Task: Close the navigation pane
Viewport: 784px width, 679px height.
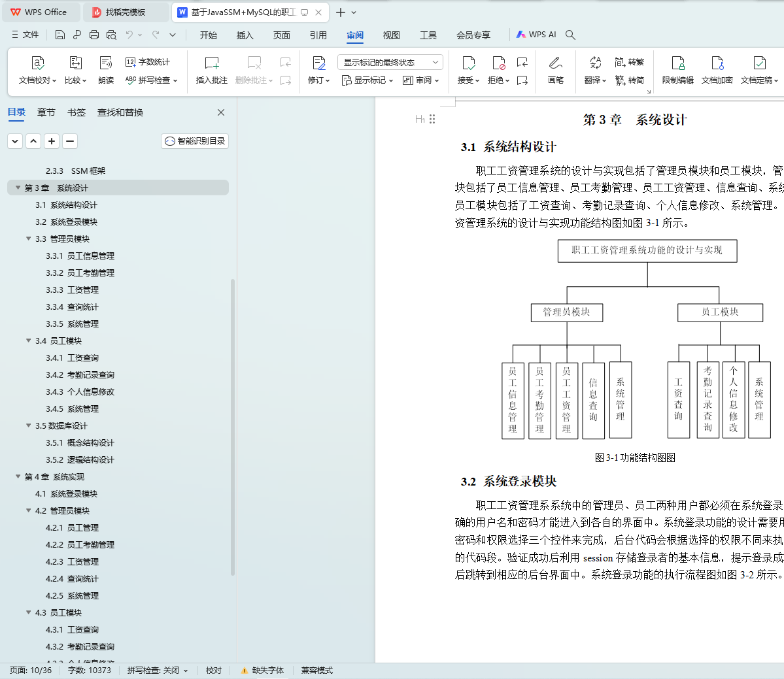Action: 221,112
